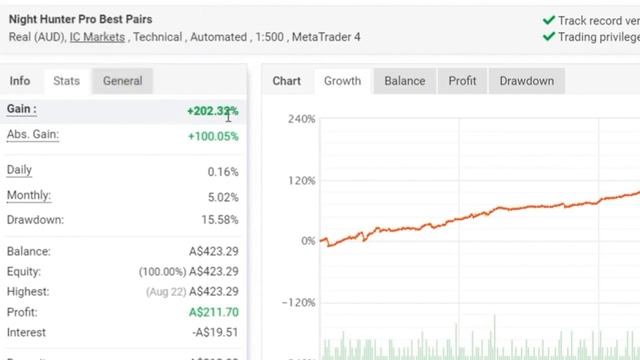The height and width of the screenshot is (360, 640).
Task: Select the 15.58% drawdown value
Action: (x=220, y=220)
